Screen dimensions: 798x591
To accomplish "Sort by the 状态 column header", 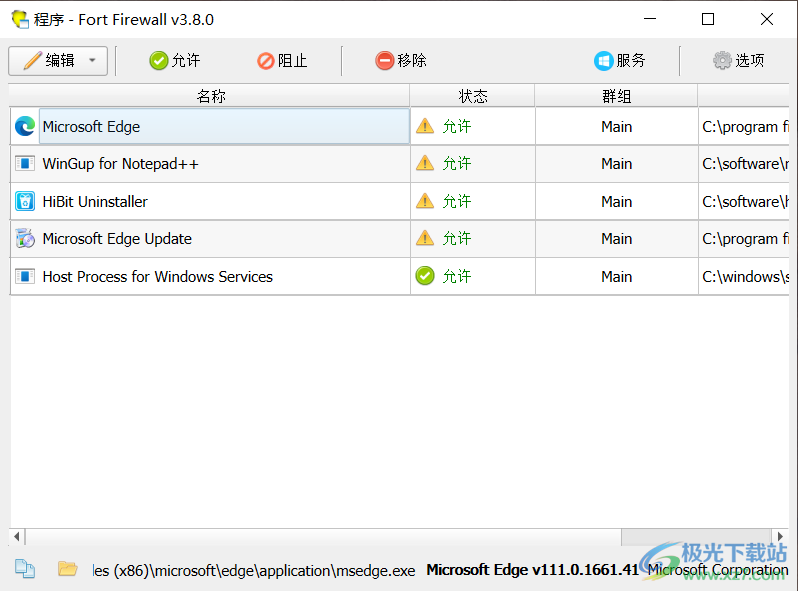I will point(472,96).
